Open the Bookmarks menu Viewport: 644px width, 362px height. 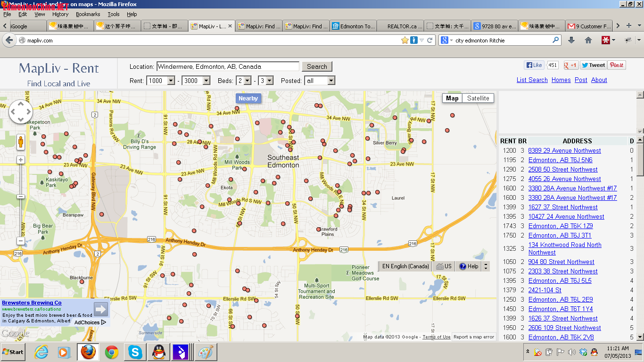coord(88,14)
